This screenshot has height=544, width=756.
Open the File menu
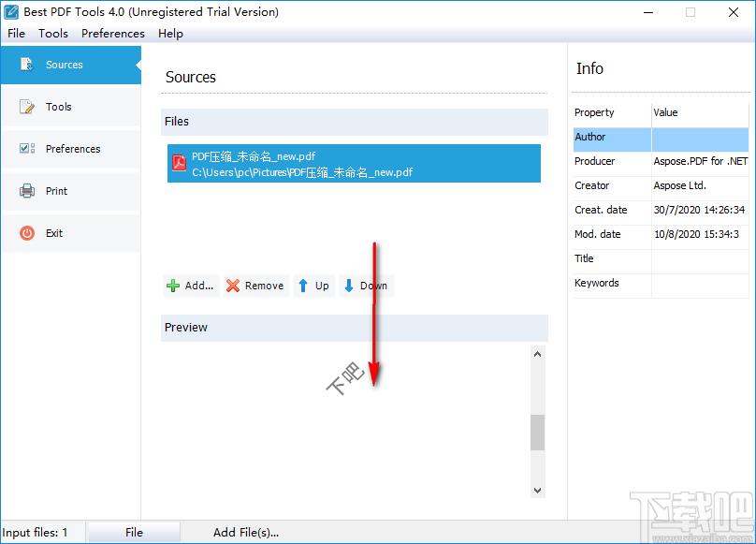(17, 34)
